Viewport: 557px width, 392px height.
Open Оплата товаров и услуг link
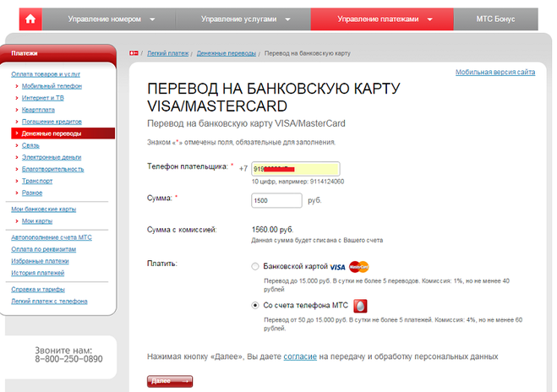coord(46,74)
